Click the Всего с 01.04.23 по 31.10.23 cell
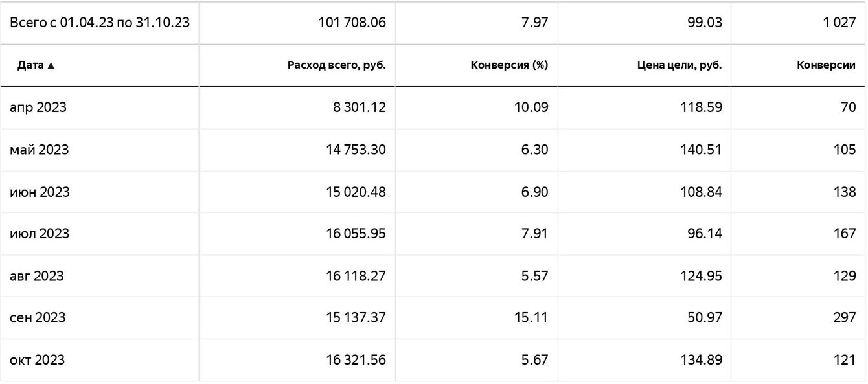 point(100,23)
